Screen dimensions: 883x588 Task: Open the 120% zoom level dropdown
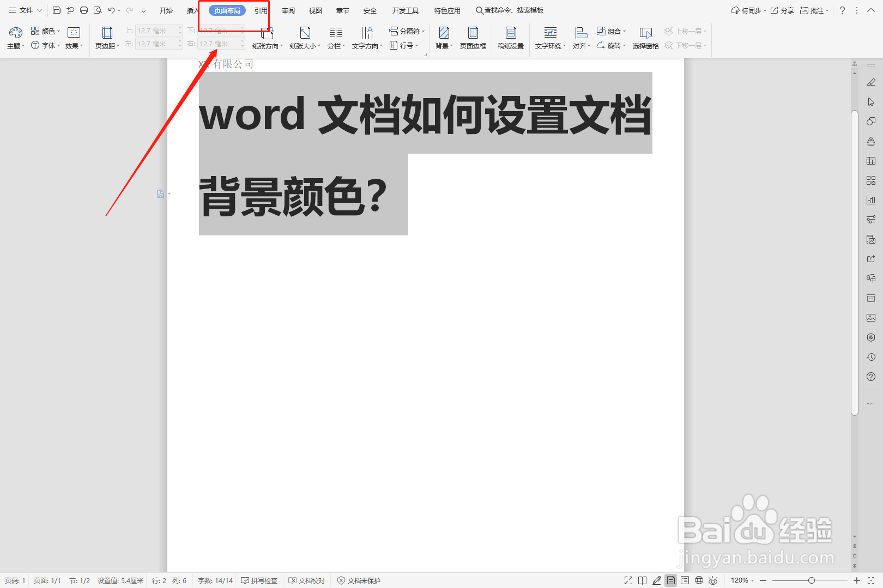742,580
